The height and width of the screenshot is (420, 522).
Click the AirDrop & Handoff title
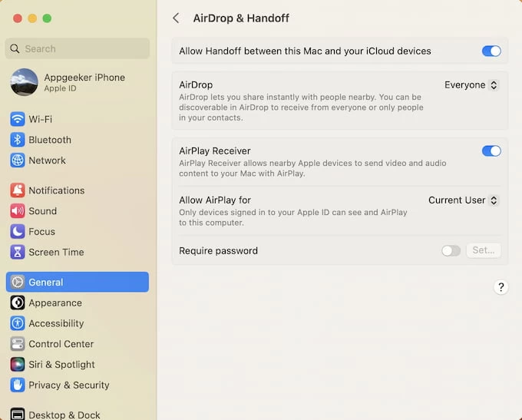pos(241,18)
